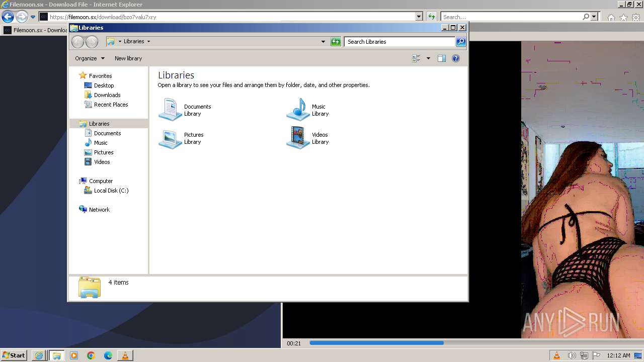This screenshot has height=362, width=644.
Task: Open the Start menu
Action: (14, 355)
